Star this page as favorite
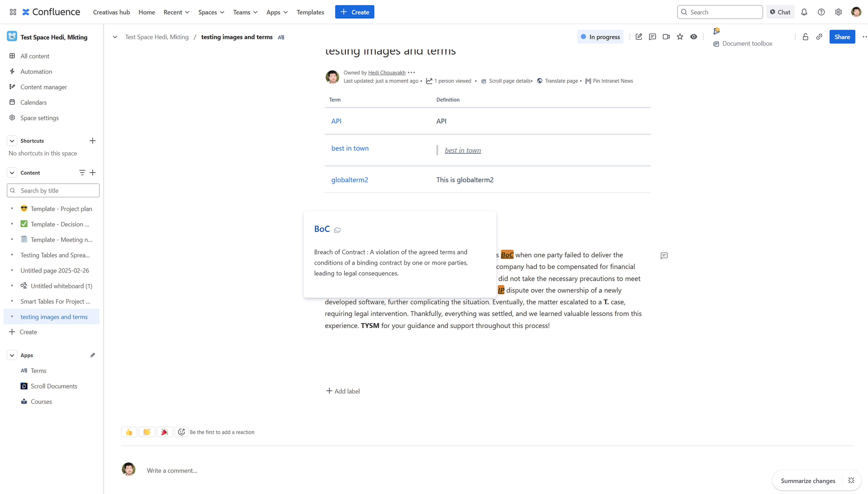 click(680, 37)
